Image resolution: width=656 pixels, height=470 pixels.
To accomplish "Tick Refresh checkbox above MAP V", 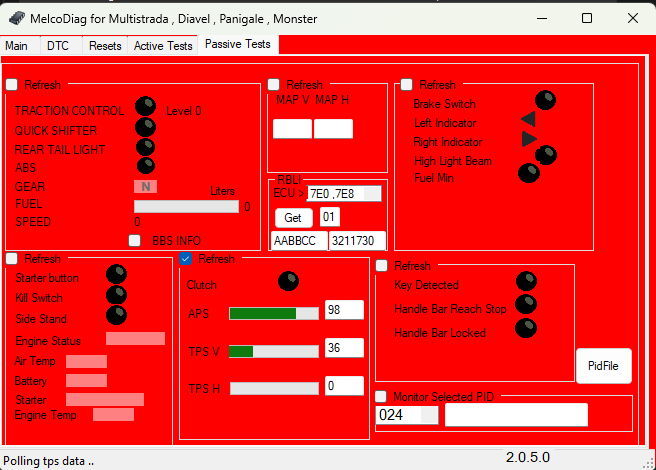I will tap(274, 85).
